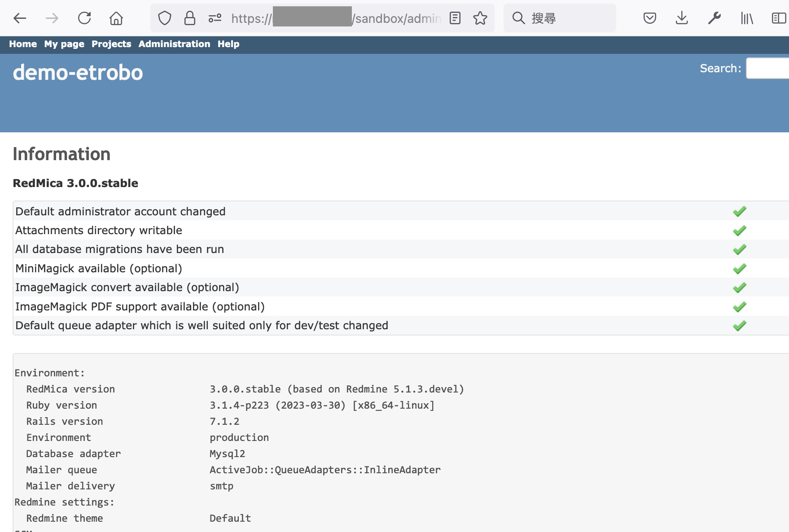Toggle the browser sidebar icon
The image size is (789, 532).
coord(779,18)
